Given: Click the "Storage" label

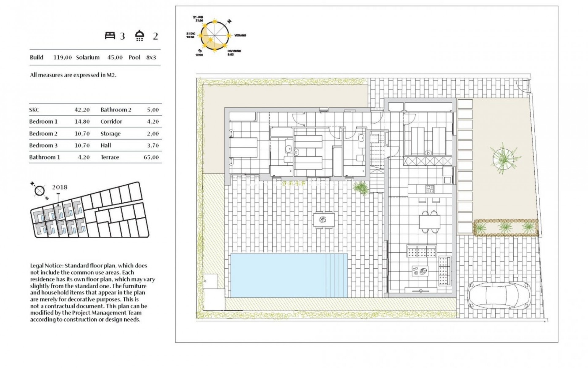Looking at the screenshot, I should 110,134.
